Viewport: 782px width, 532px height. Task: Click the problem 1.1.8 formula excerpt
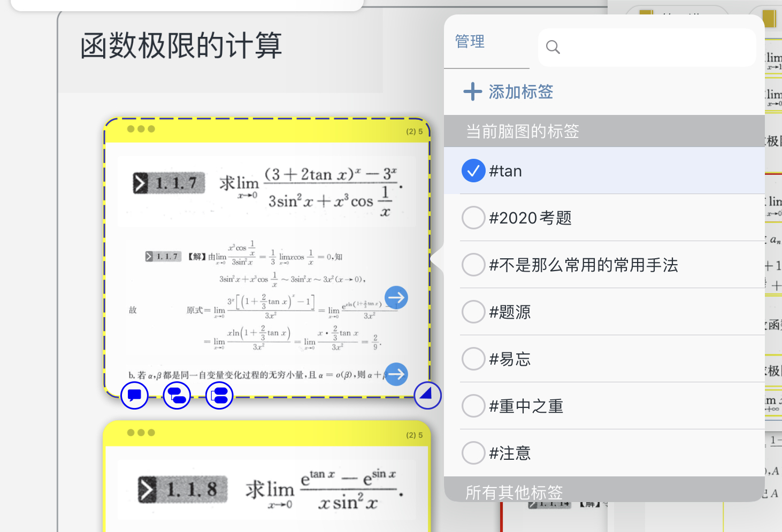[266, 490]
